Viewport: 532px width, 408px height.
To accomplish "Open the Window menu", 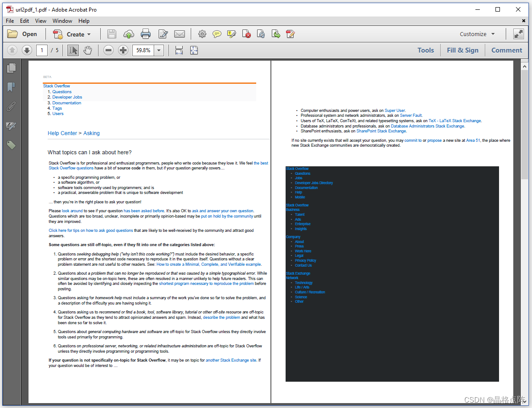I will tap(62, 21).
